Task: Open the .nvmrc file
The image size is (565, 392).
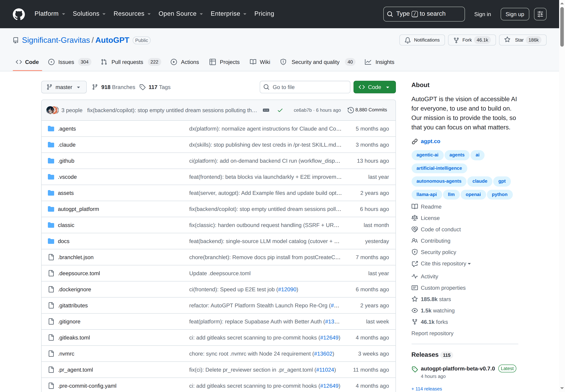Action: [66, 354]
